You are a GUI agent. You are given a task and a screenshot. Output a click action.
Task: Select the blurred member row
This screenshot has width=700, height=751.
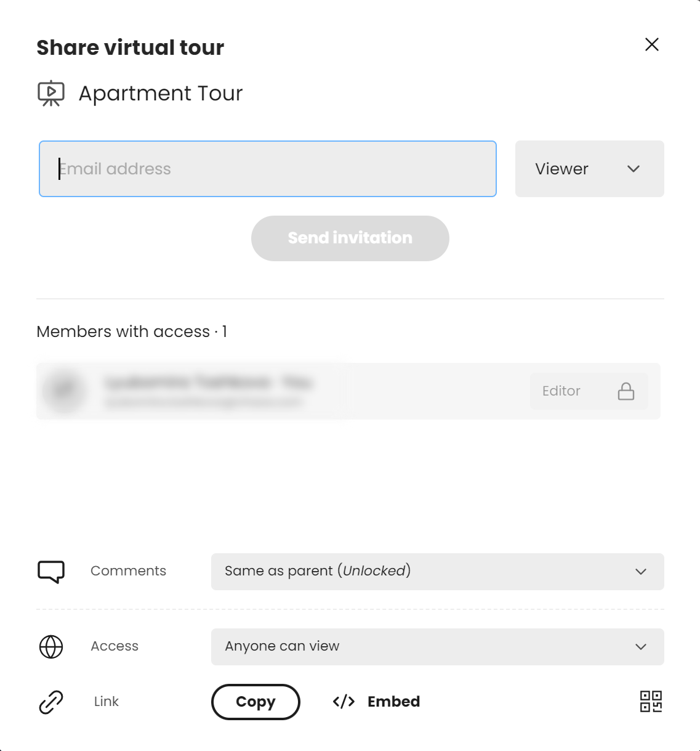click(348, 391)
